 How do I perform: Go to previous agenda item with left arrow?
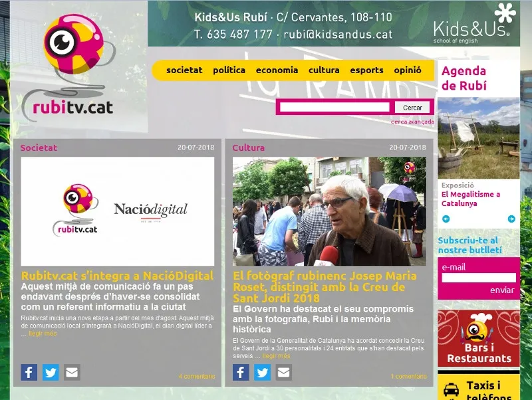pyautogui.click(x=446, y=219)
